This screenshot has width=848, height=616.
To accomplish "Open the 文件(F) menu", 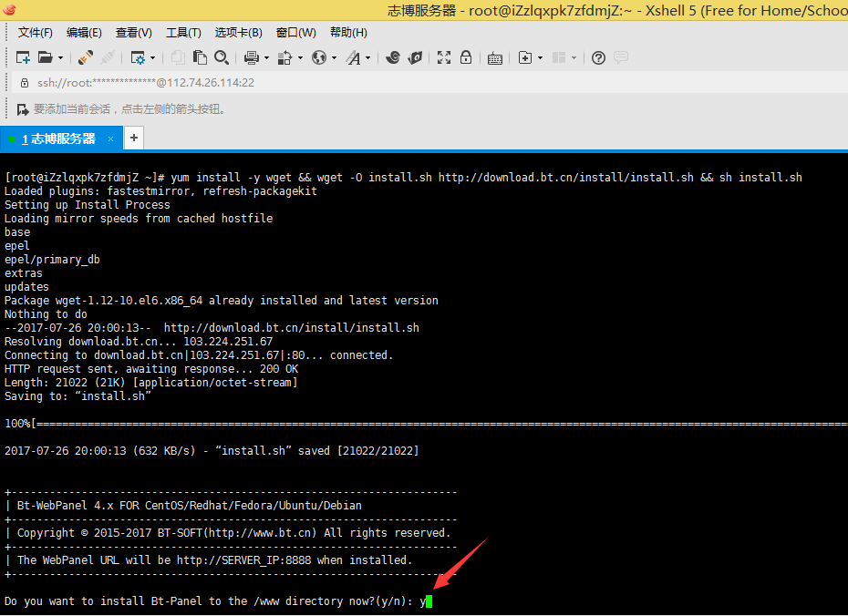I will [x=36, y=33].
